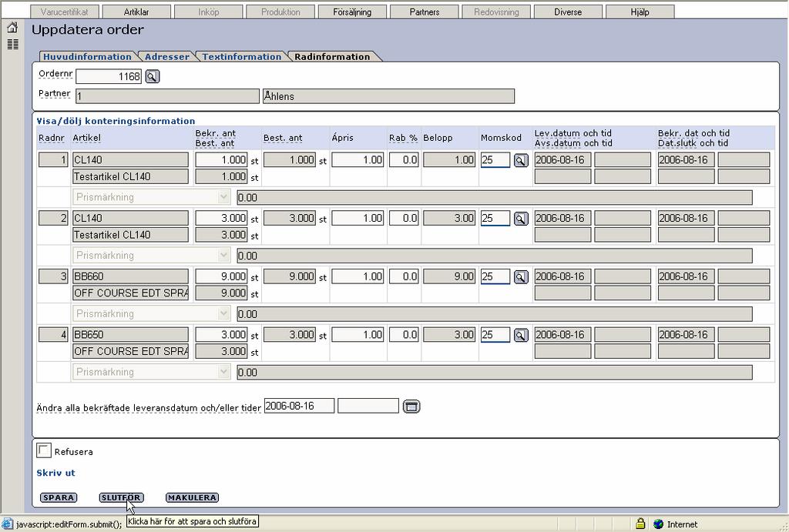This screenshot has width=789, height=532.
Task: Open Prismärkning dropdown for row 1
Action: 152,197
